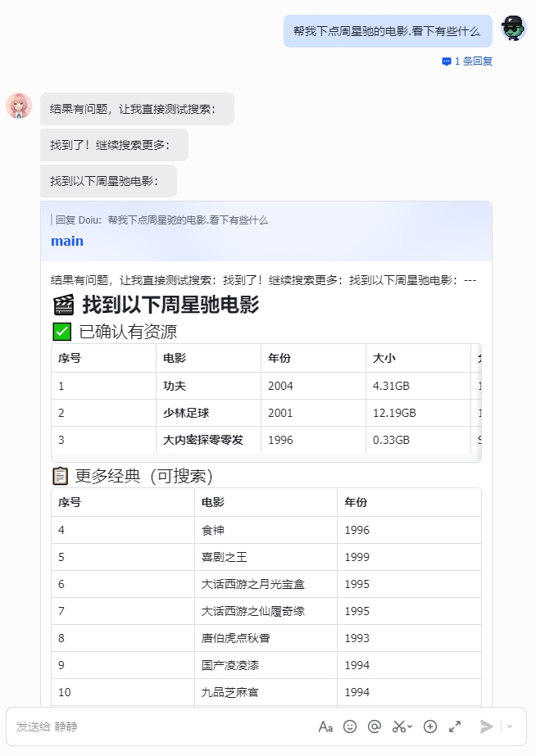The width and height of the screenshot is (536, 756).
Task: Click the green checkmark emoji
Action: point(61,332)
